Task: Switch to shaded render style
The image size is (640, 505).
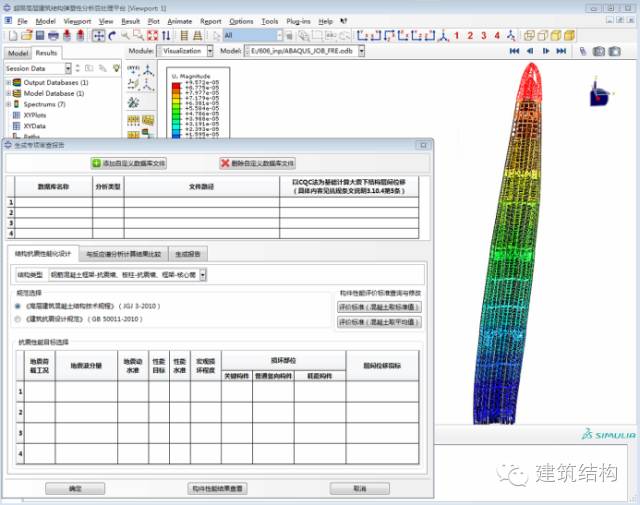Action: tap(569, 36)
